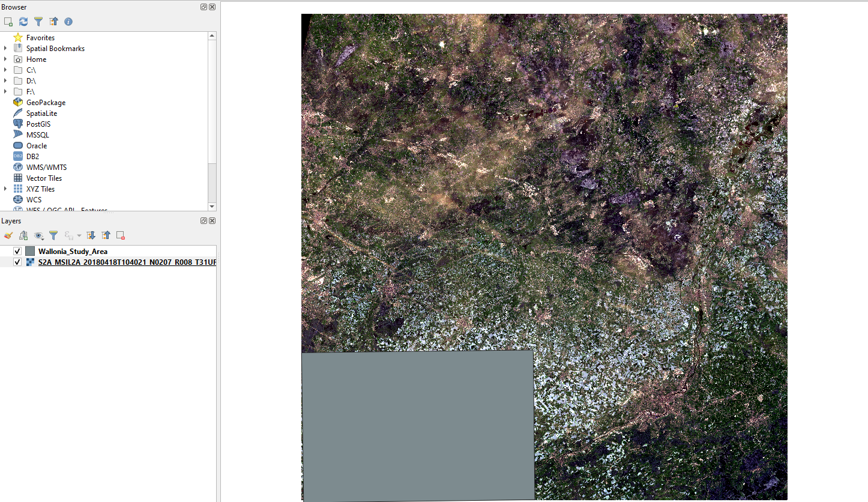Viewport: 868px width, 502px height.
Task: Click the GeoPackage box icon
Action: 18,103
